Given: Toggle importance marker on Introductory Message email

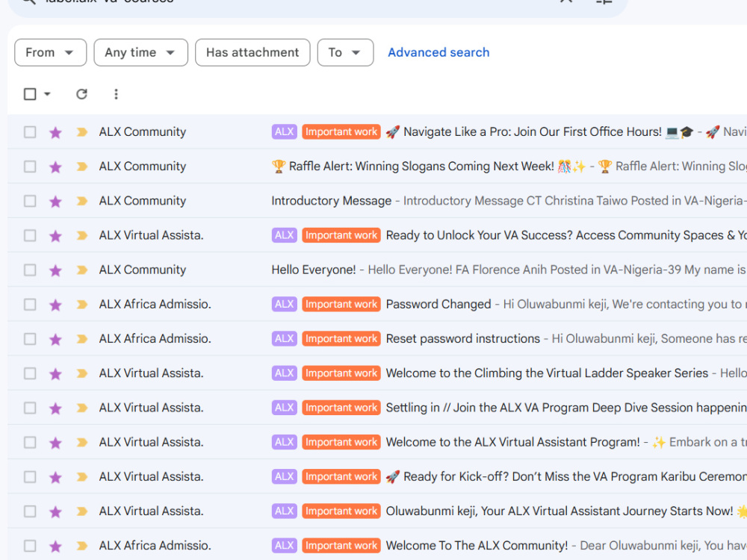Looking at the screenshot, I should (x=82, y=201).
